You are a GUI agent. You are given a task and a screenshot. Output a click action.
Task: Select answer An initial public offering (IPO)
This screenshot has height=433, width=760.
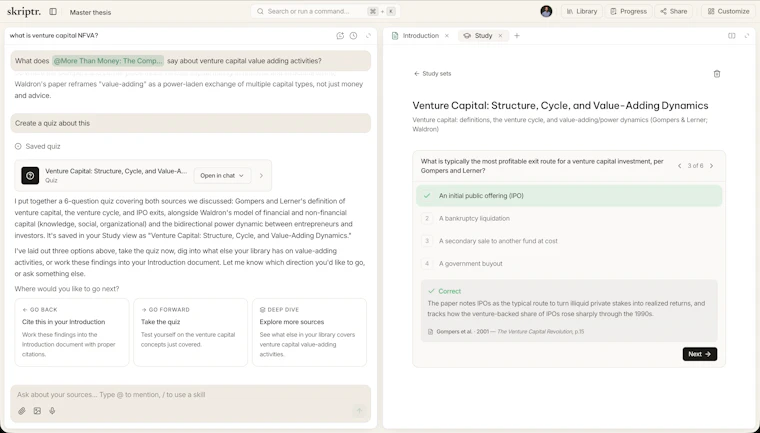(569, 196)
